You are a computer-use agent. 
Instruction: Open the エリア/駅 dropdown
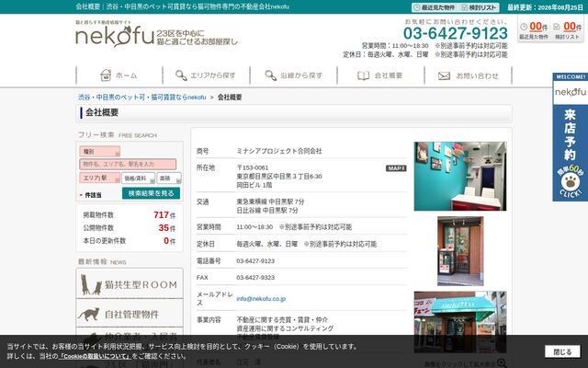[x=100, y=178]
